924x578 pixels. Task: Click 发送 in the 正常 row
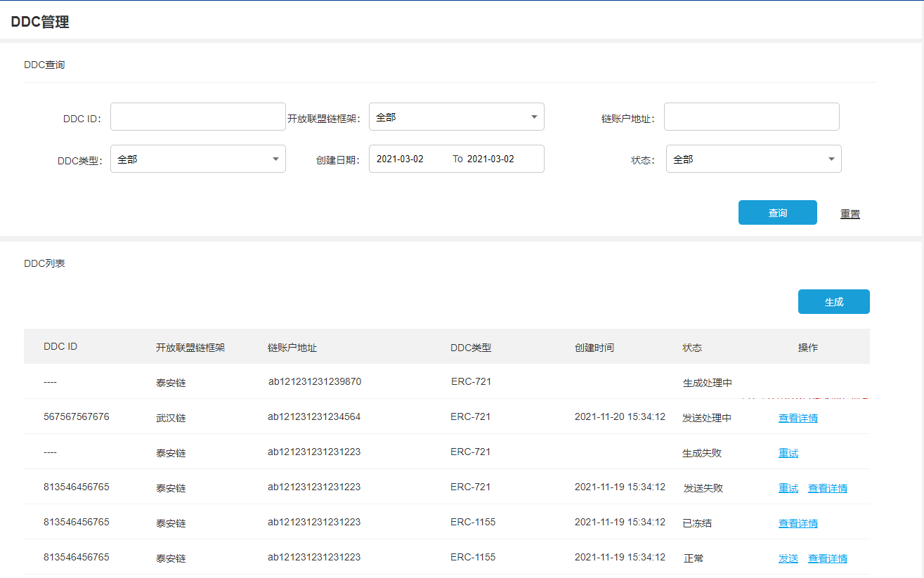point(788,558)
